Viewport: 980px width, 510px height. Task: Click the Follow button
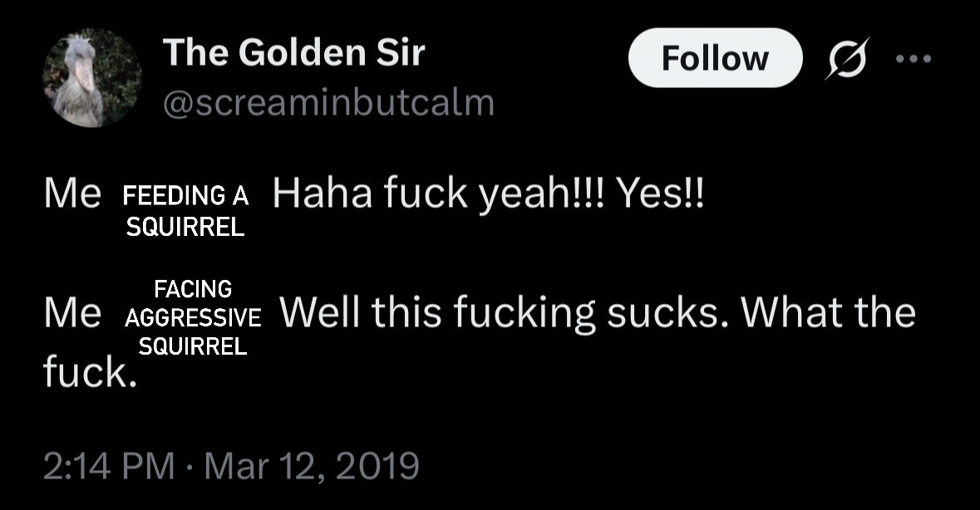[x=715, y=58]
